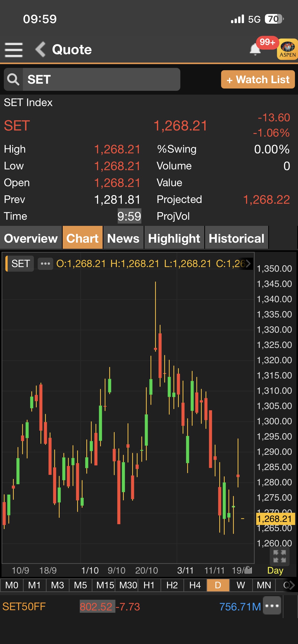Tap the back arrow next to Quote

pyautogui.click(x=40, y=49)
